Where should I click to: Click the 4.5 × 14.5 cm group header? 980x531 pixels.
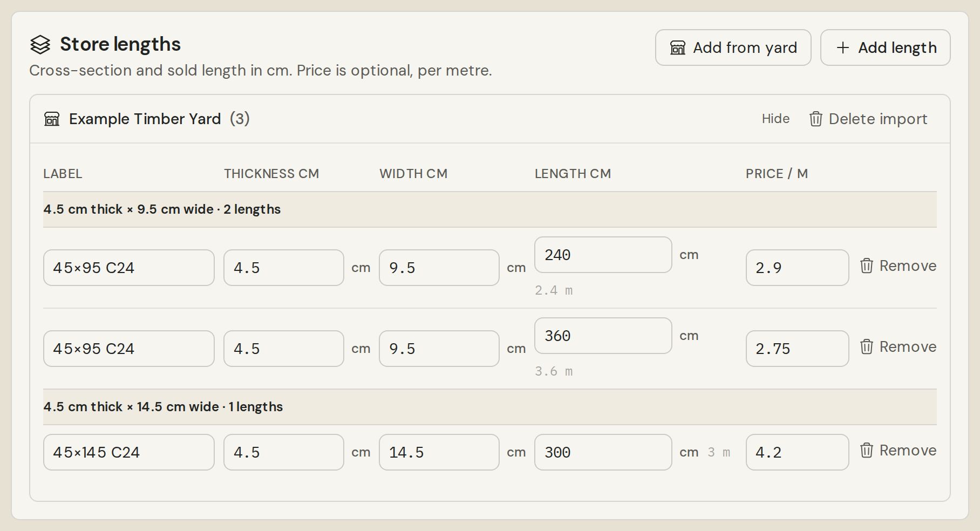(x=490, y=407)
